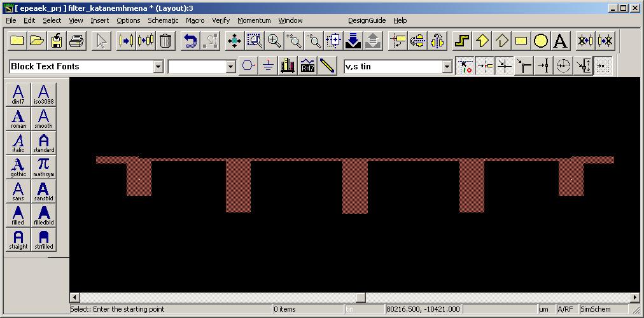Open the Schematic menu
The height and width of the screenshot is (318, 644).
tap(163, 20)
